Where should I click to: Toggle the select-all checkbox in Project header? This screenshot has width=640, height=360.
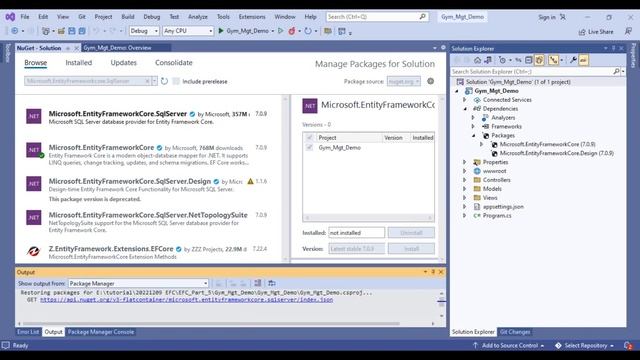[309, 138]
